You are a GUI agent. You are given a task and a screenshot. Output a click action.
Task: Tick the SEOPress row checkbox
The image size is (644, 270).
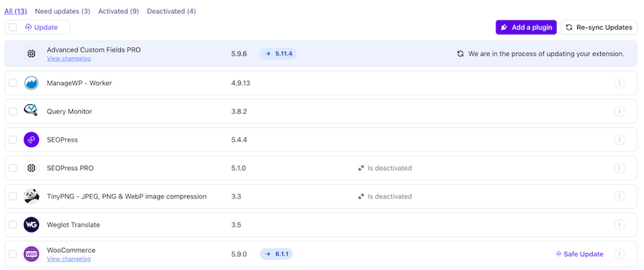(13, 139)
